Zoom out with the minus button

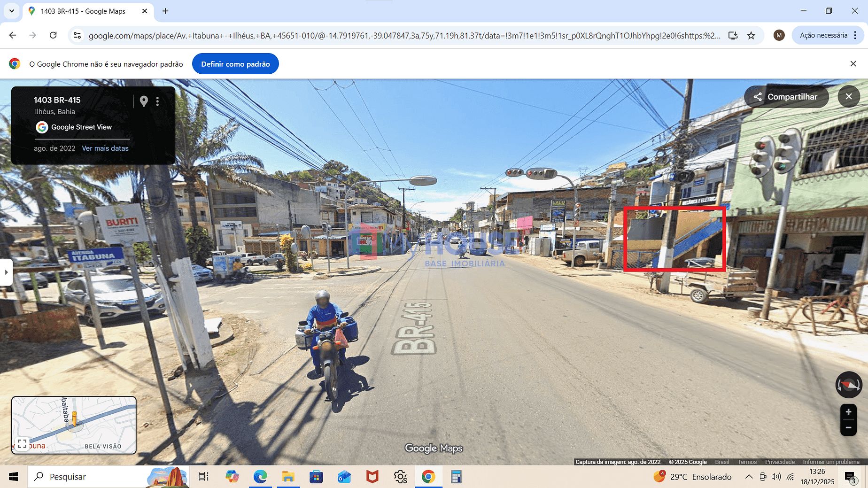tap(848, 427)
